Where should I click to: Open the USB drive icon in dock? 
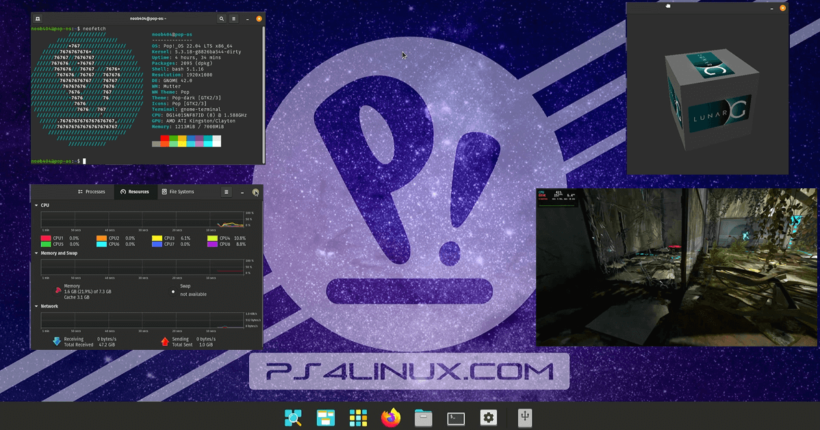pos(525,417)
